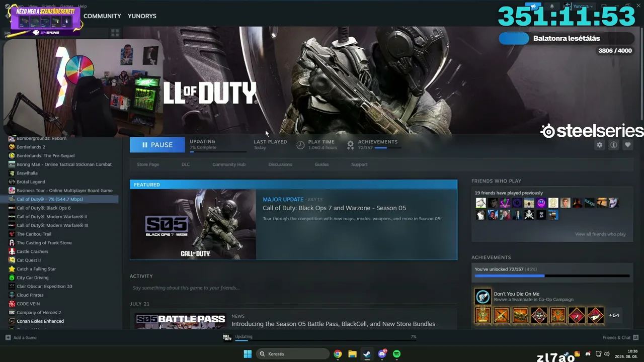This screenshot has width=644, height=362.
Task: Open Season 05 featured news thumbnail
Action: [193, 224]
